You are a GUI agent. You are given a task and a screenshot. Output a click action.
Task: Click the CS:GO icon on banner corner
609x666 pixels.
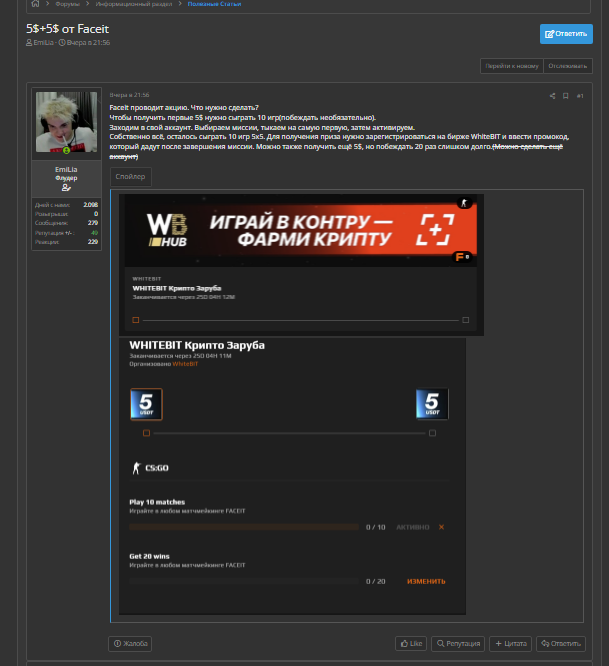click(464, 203)
